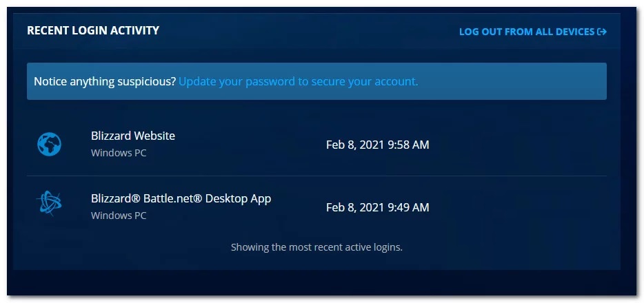
Task: Log out from all devices
Action: [x=533, y=32]
